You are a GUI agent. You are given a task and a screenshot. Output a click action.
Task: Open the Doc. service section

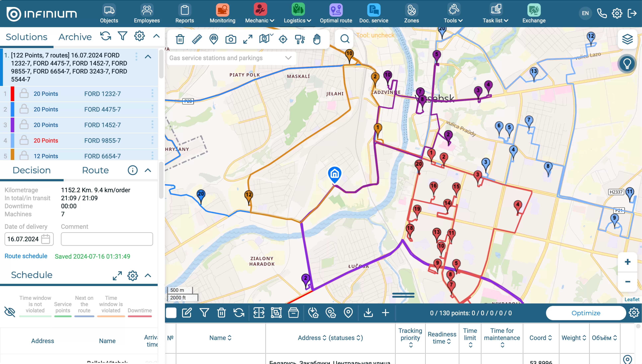[x=374, y=13]
